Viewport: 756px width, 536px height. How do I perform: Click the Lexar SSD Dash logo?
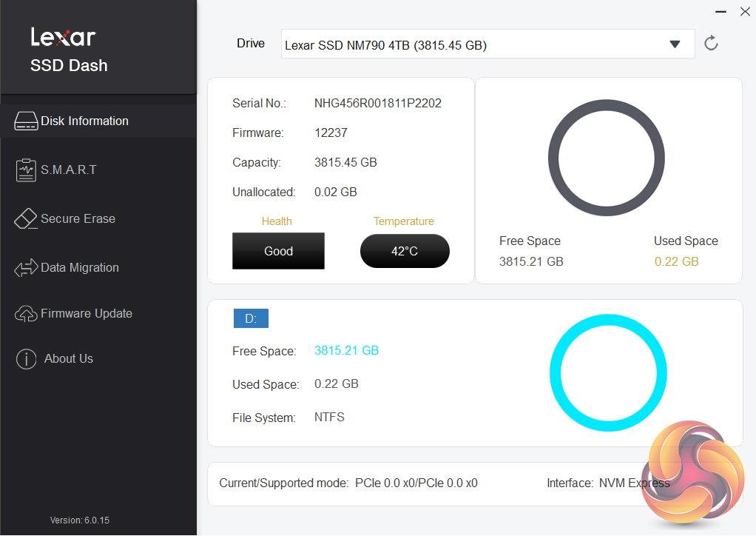[x=69, y=50]
